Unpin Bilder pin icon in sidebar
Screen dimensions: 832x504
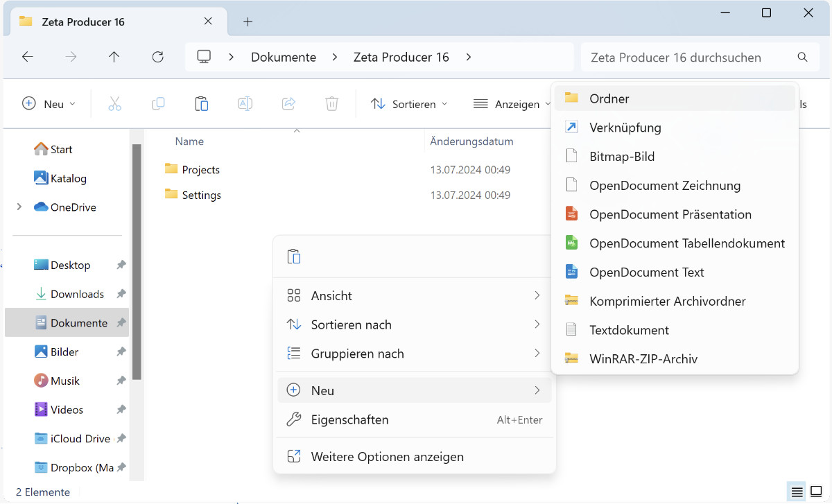(x=121, y=352)
